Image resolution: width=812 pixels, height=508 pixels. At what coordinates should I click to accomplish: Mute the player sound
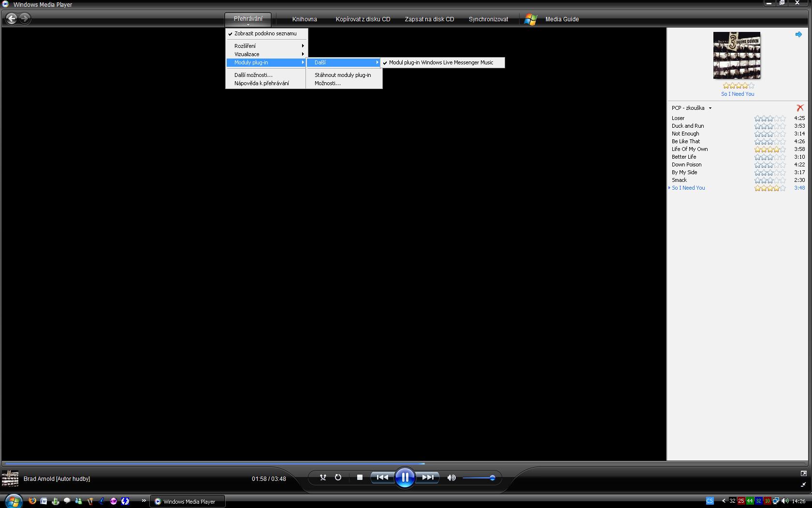tap(451, 478)
